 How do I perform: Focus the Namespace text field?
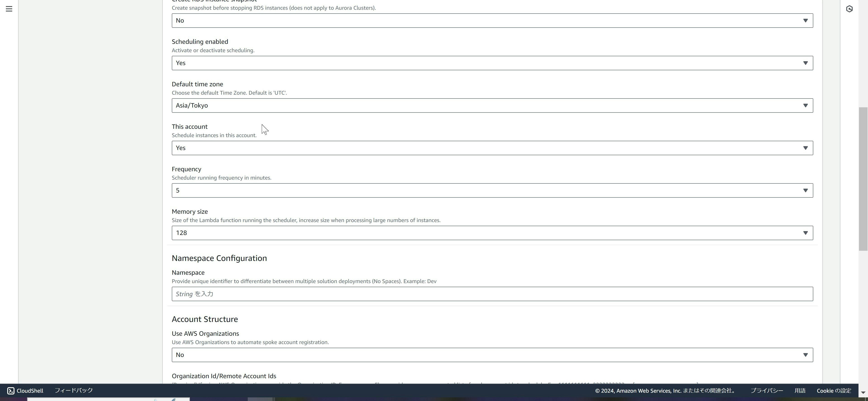pyautogui.click(x=492, y=294)
